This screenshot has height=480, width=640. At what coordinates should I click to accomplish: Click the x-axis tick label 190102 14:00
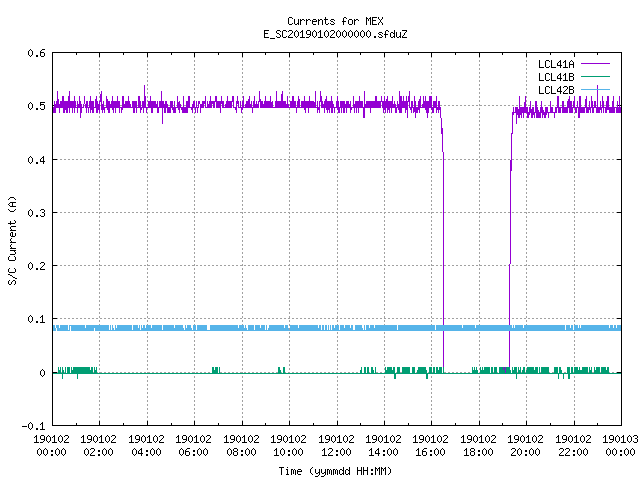tap(383, 445)
